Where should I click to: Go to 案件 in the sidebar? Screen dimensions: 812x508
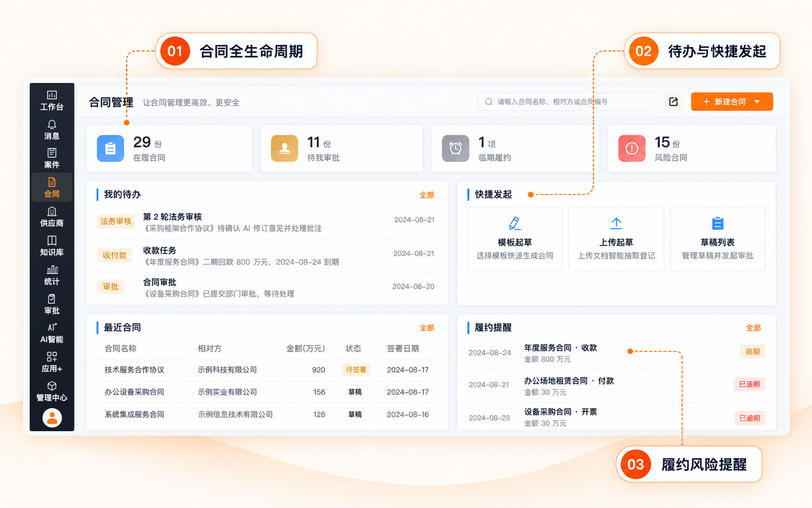click(52, 158)
